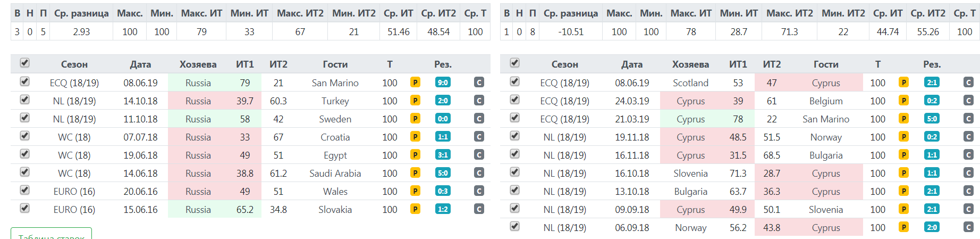Viewport: 980px width, 239px height.
Task: Click the yellow P icon for Slovenia–Cyprus
Action: pyautogui.click(x=903, y=173)
